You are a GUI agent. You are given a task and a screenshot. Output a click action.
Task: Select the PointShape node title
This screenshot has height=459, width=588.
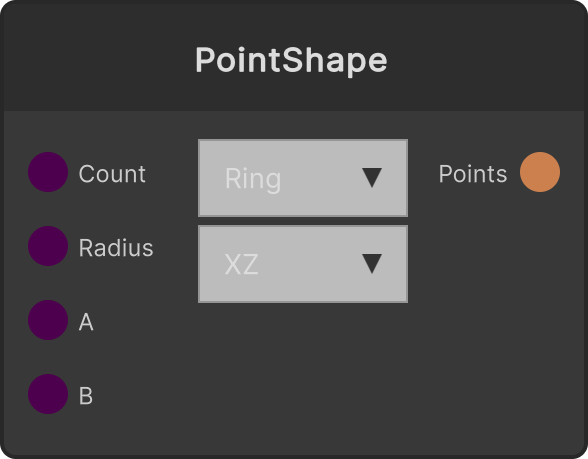(291, 61)
